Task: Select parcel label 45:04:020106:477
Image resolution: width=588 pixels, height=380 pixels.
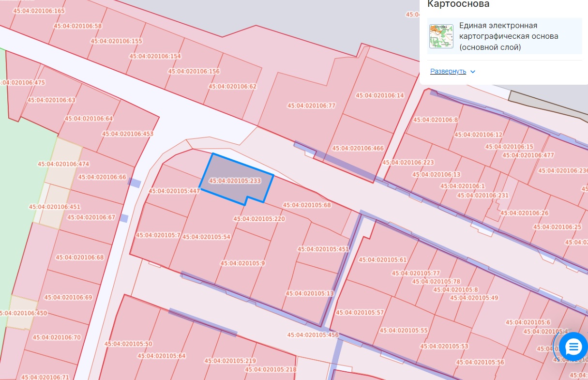Action: [528, 155]
